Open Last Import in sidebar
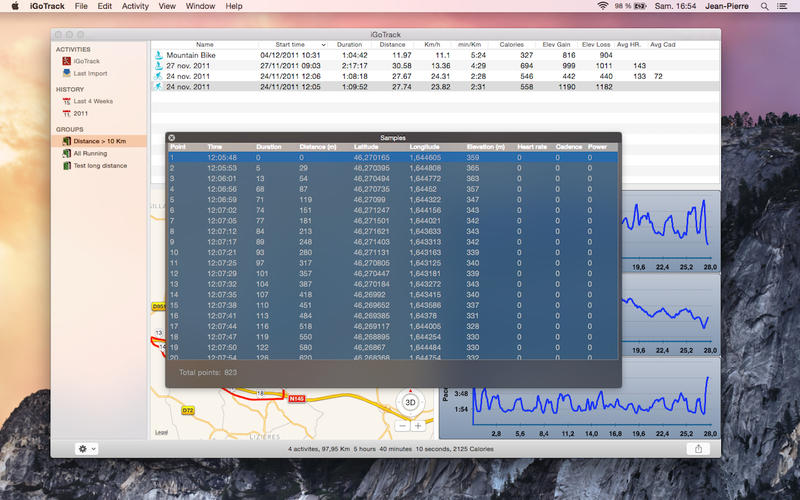Viewport: 800px width, 500px height. pyautogui.click(x=90, y=73)
